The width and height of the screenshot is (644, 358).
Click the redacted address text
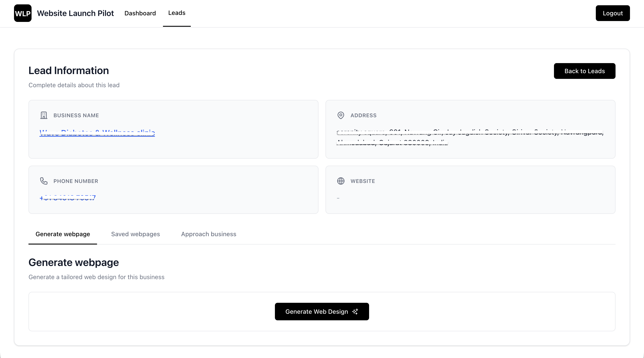point(470,138)
